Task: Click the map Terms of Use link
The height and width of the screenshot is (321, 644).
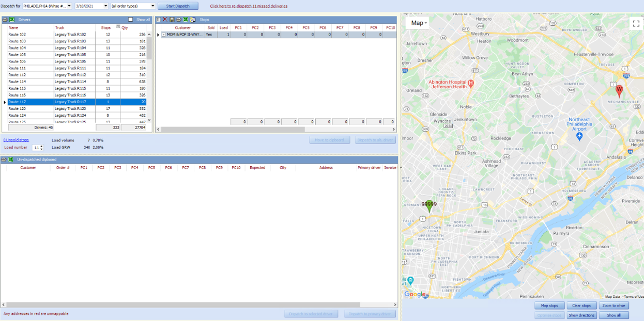Action: [x=633, y=297]
